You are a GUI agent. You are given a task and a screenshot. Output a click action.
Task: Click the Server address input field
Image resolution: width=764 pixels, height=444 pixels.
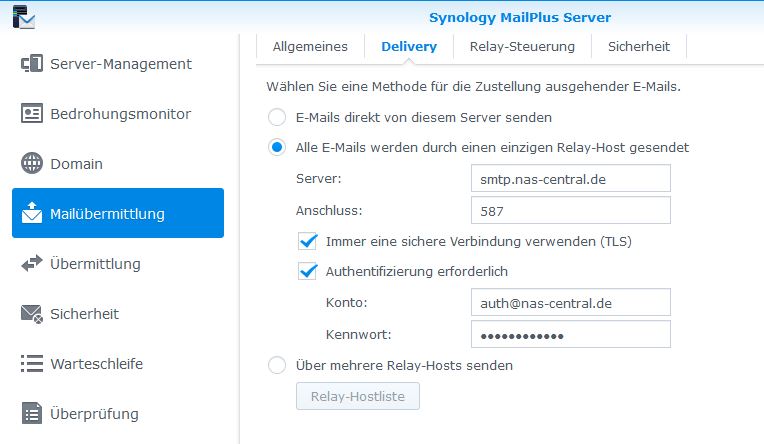point(569,178)
